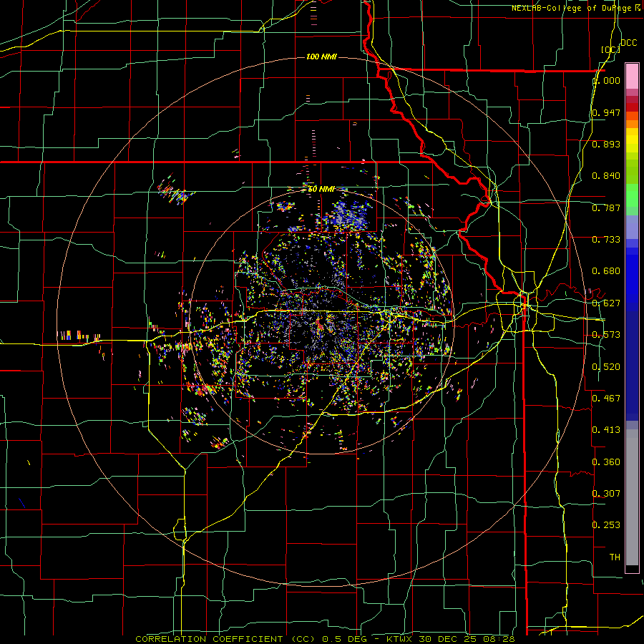Image resolution: width=644 pixels, height=644 pixels.
Task: Click the 0.467 legend value
Action: (x=606, y=399)
